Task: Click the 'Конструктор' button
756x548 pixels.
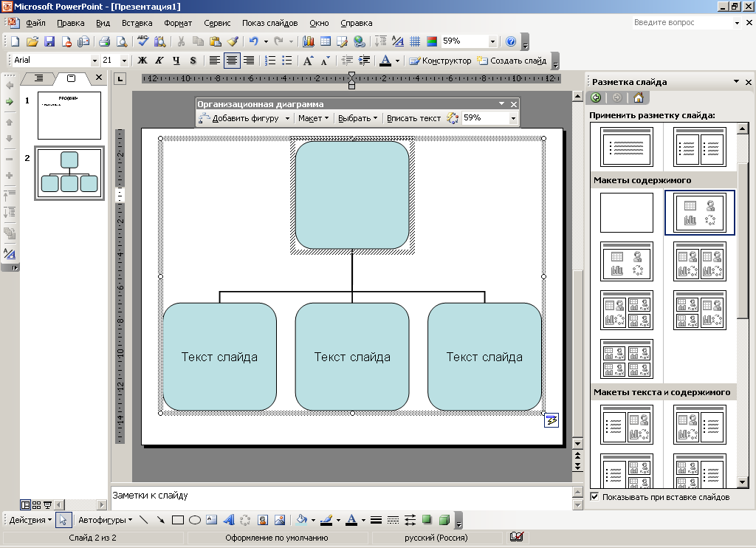Action: tap(440, 61)
